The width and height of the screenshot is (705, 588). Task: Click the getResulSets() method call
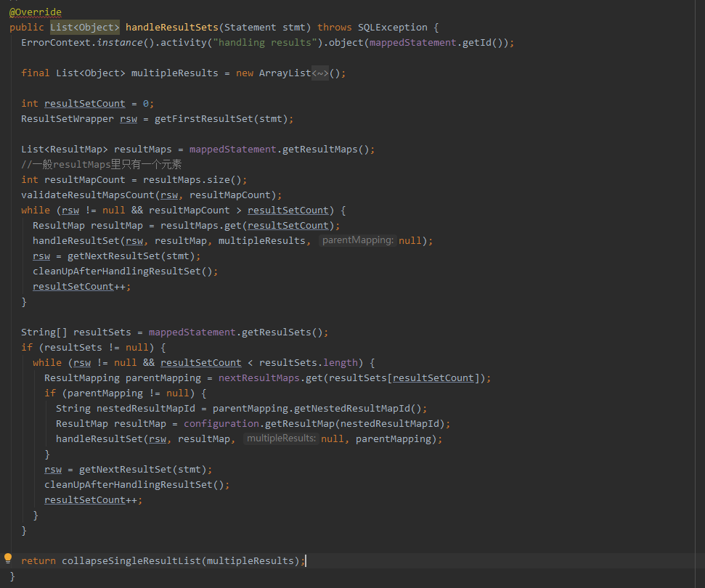282,332
